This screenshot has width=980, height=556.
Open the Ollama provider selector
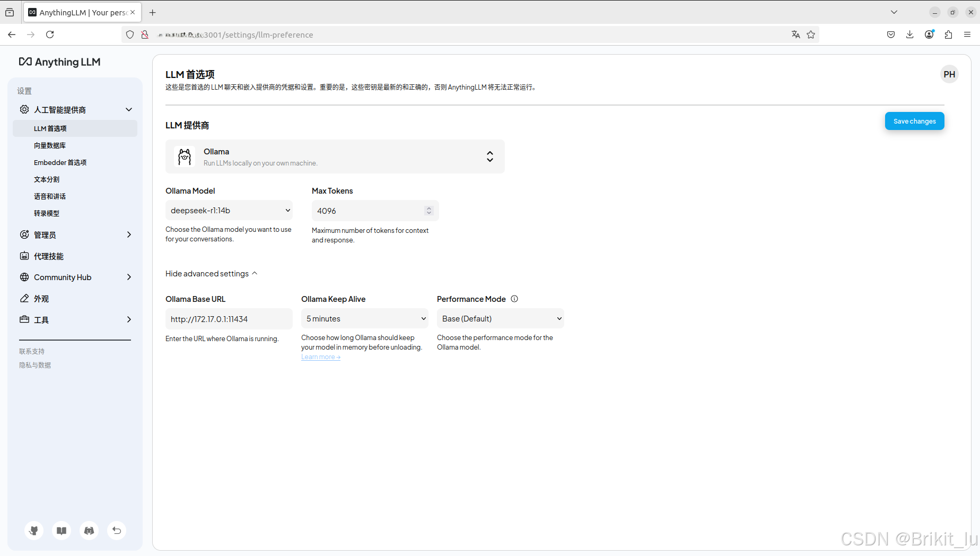[x=335, y=157]
